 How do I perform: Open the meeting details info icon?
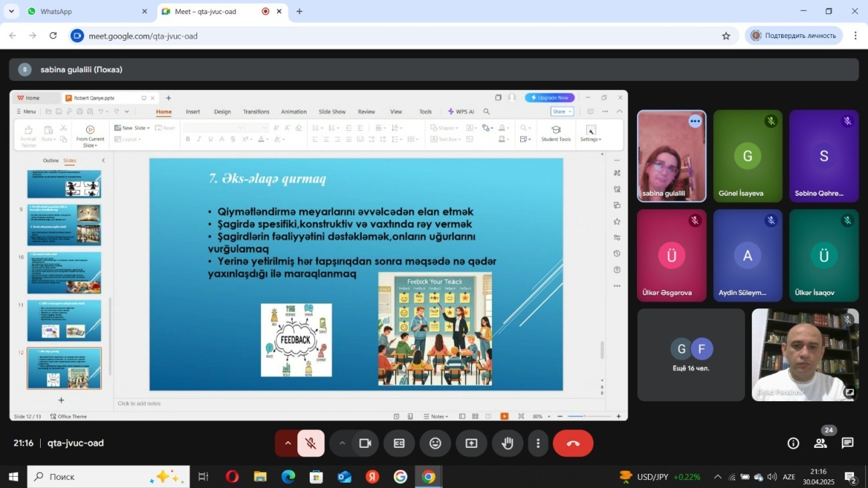pos(793,443)
